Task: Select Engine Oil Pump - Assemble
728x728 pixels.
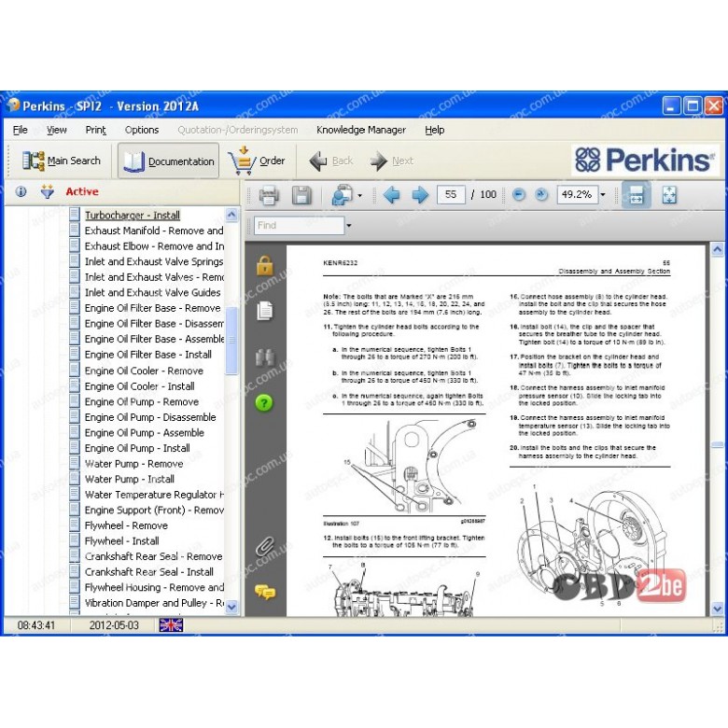Action: [x=145, y=432]
